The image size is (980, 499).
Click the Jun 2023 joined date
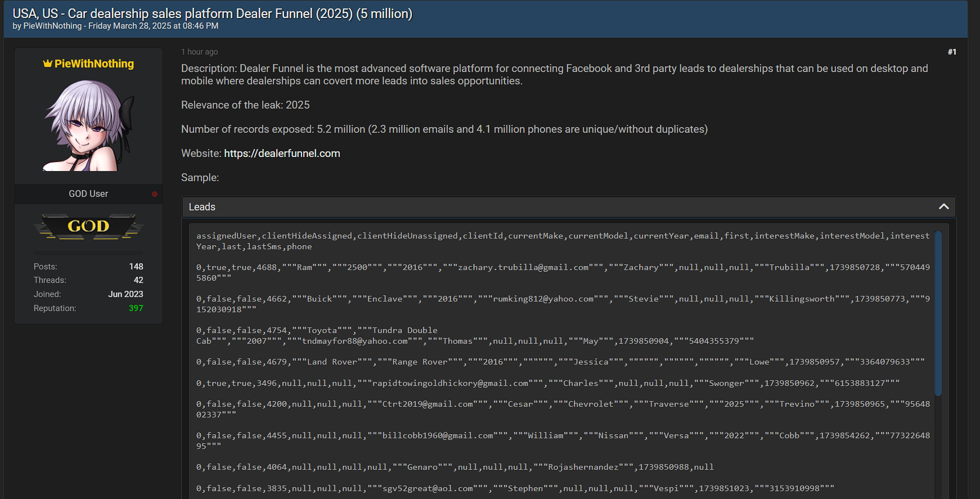pos(125,294)
